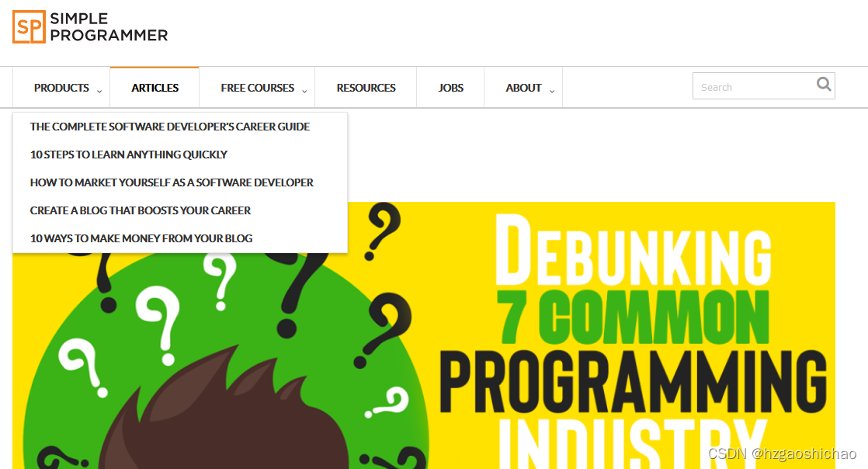
Task: Open the About menu
Action: (x=523, y=88)
